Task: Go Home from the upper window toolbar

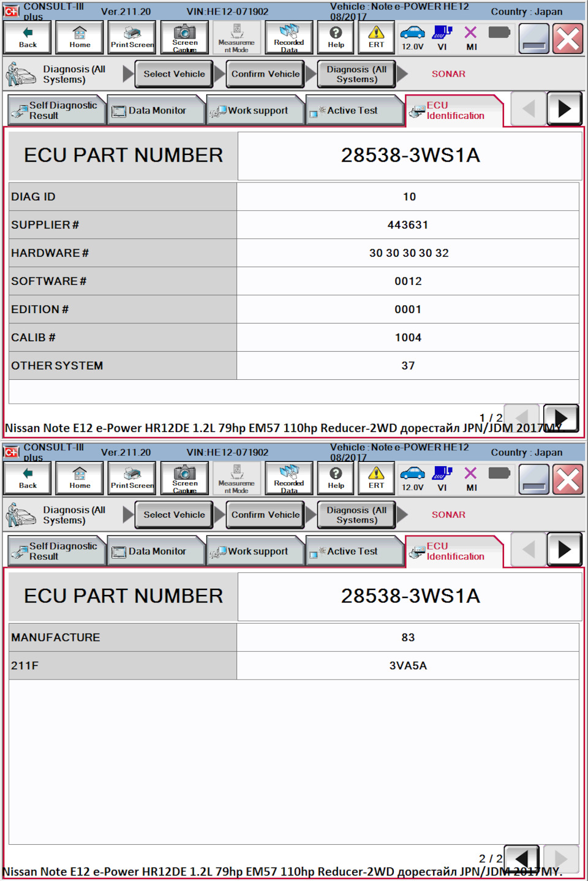Action: pos(80,37)
